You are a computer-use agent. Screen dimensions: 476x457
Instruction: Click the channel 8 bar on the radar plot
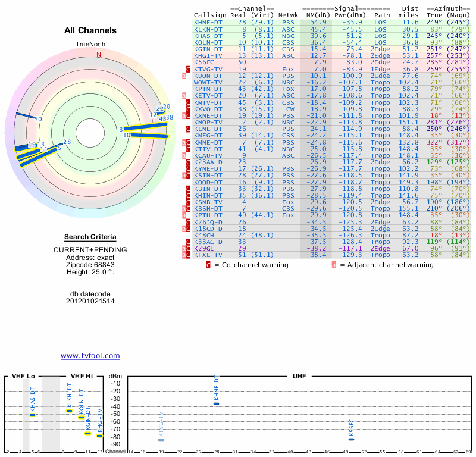coord(145,126)
